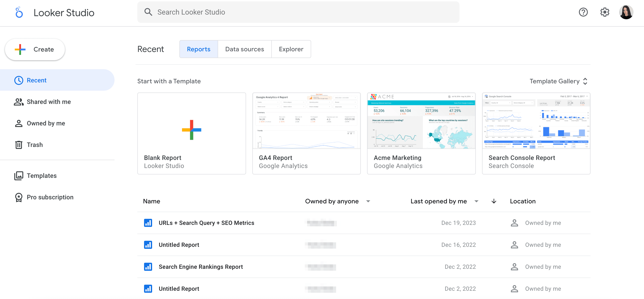Click the Templates gallery icon
This screenshot has width=644, height=299.
pyautogui.click(x=19, y=176)
